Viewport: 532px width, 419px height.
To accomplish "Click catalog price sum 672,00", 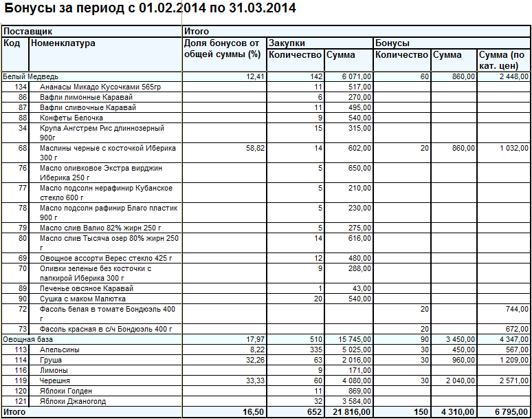I will 517,329.
